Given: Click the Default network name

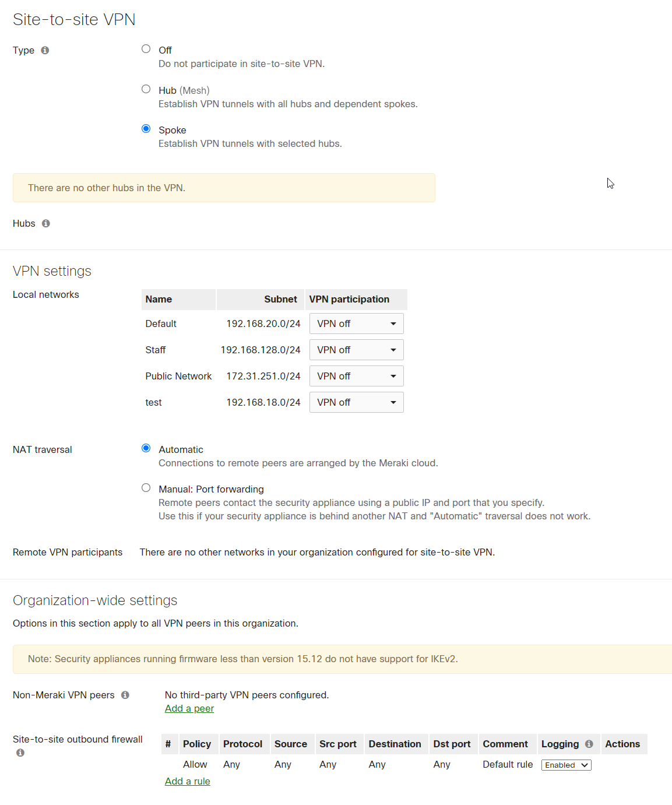Looking at the screenshot, I should coord(161,324).
